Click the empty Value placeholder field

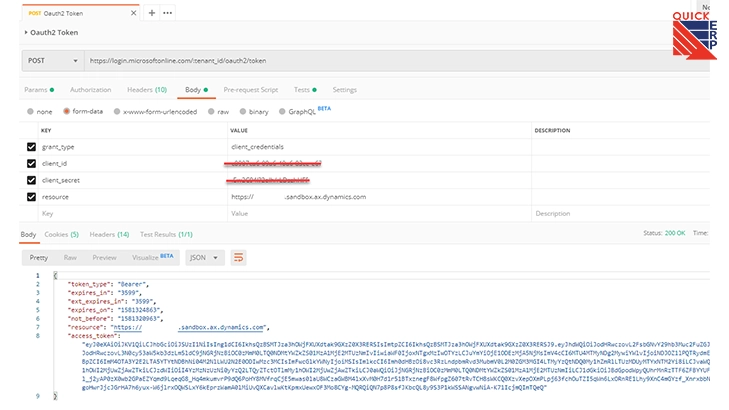(379, 214)
